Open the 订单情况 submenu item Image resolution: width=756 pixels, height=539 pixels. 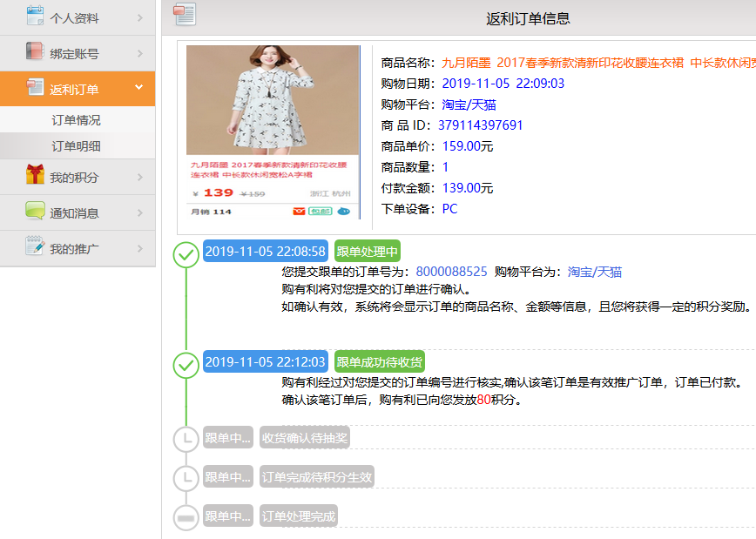(x=76, y=120)
